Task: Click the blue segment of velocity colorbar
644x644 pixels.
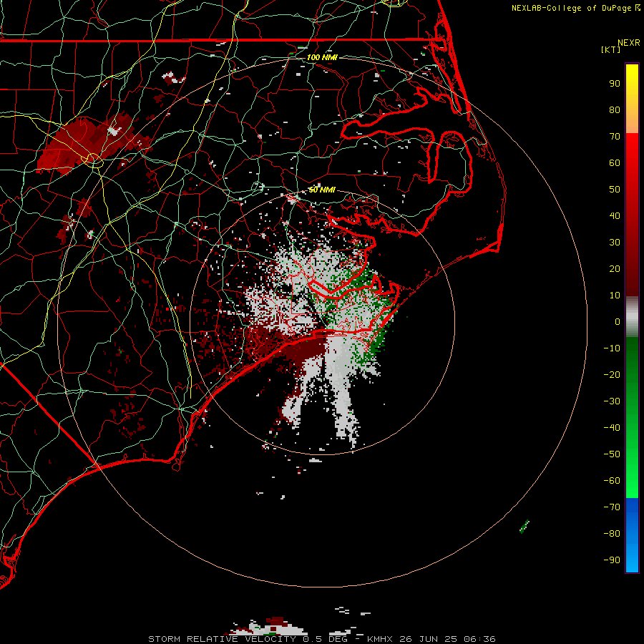Action: pyautogui.click(x=632, y=535)
